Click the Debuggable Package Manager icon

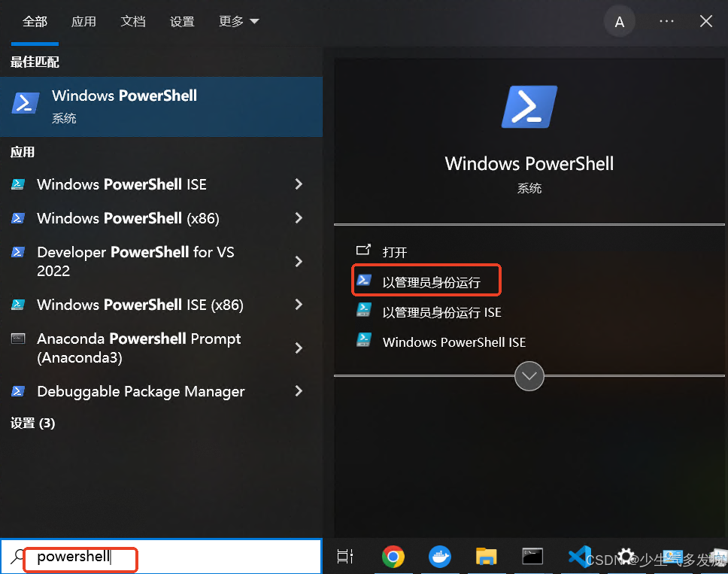pos(17,391)
